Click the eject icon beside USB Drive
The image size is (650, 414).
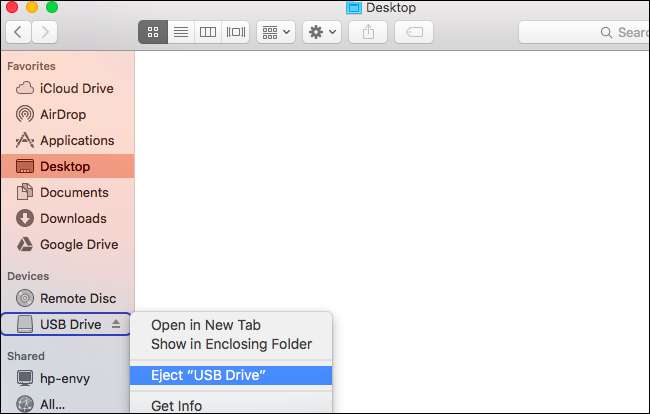point(116,324)
